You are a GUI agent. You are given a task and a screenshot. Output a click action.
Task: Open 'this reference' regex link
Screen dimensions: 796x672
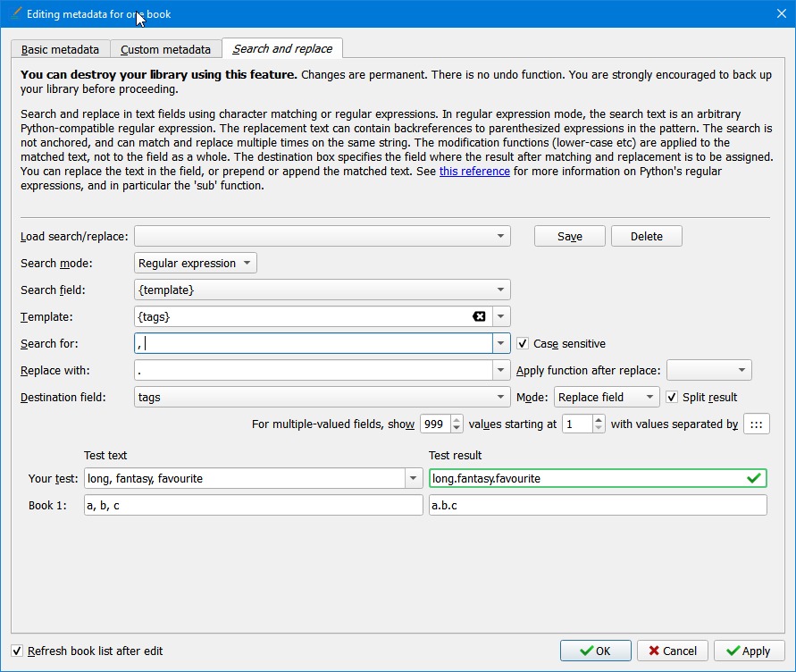point(474,171)
